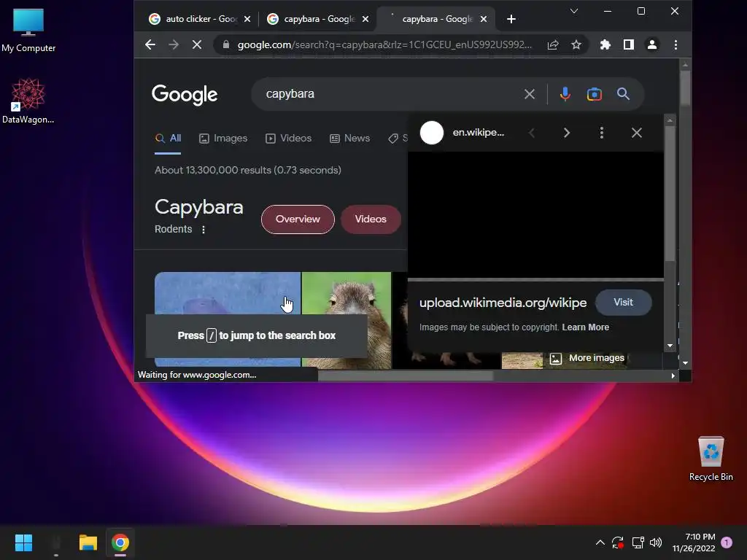Show next image in the preview panel
The image size is (747, 560).
point(566,133)
